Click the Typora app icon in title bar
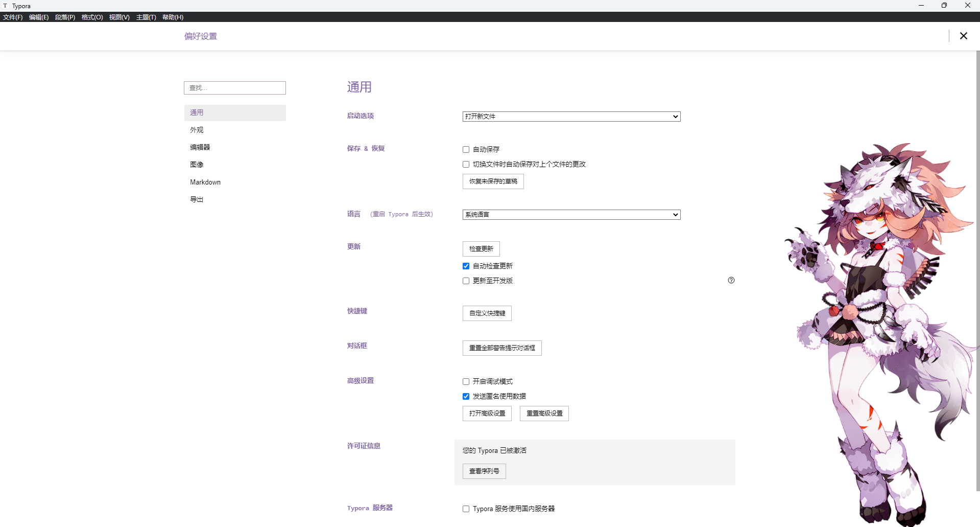This screenshot has height=527, width=980. [x=5, y=6]
